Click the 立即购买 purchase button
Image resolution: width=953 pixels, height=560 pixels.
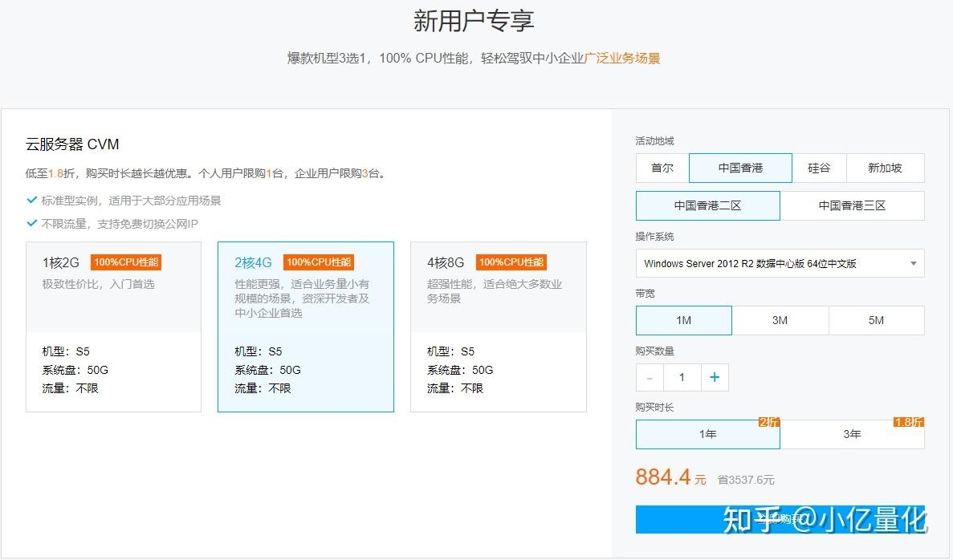[780, 519]
